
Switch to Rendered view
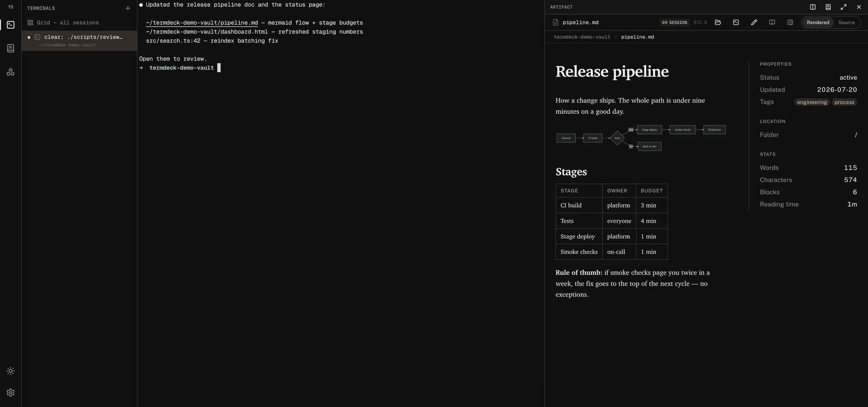coord(818,22)
